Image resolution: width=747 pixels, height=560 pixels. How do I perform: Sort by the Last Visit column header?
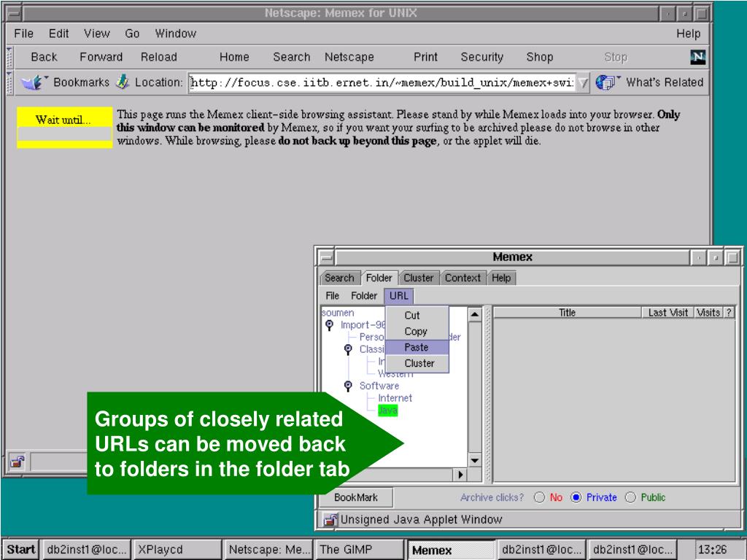tap(667, 313)
